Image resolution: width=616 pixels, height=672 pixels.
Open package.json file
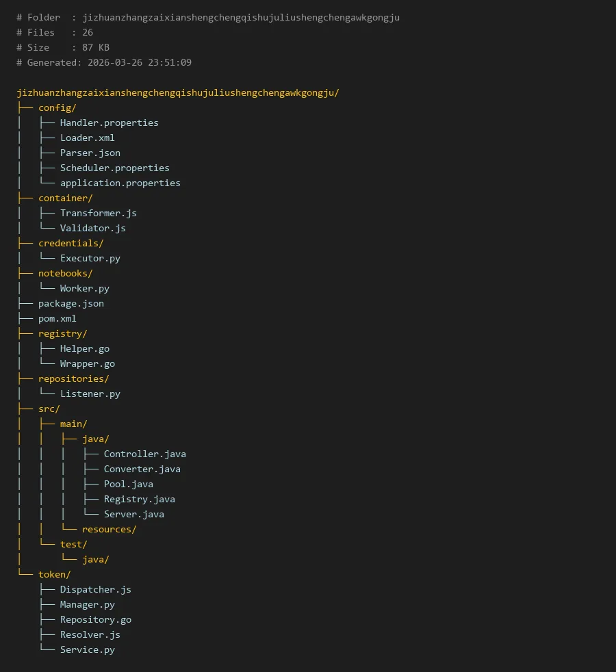click(x=70, y=303)
